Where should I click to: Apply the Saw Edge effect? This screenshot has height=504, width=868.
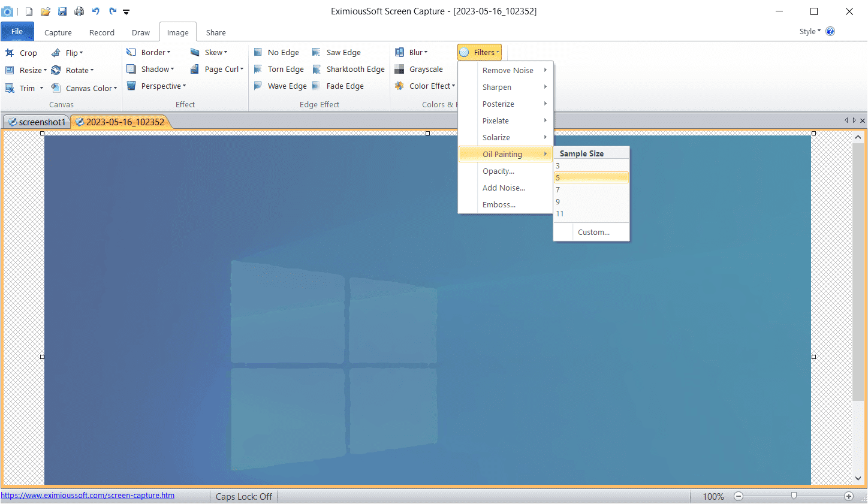pyautogui.click(x=336, y=53)
